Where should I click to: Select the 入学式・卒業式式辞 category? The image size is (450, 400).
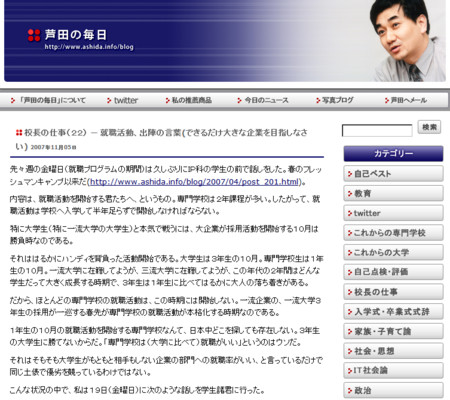tap(393, 312)
